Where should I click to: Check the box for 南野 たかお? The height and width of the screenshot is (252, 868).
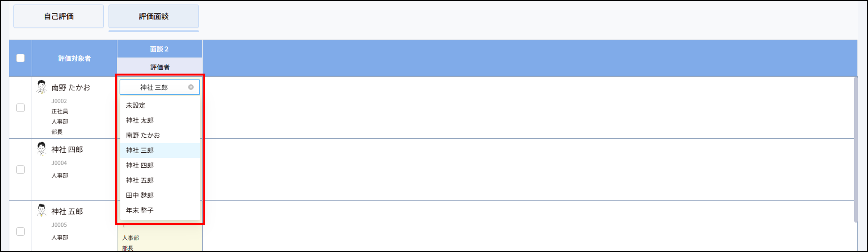tap(20, 108)
